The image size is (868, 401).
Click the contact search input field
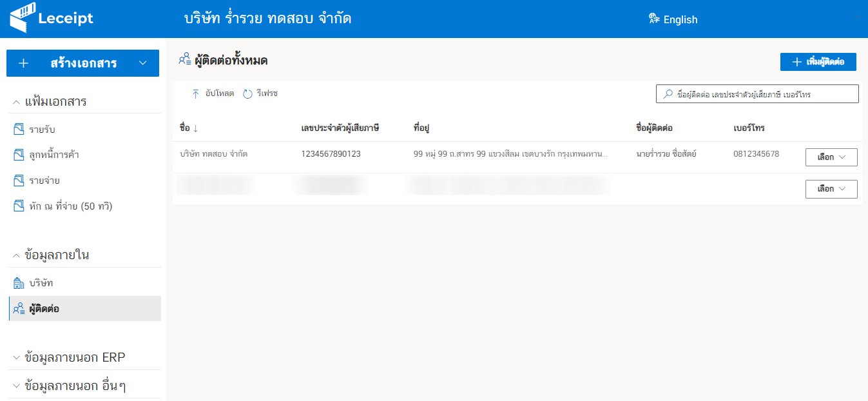(x=764, y=94)
